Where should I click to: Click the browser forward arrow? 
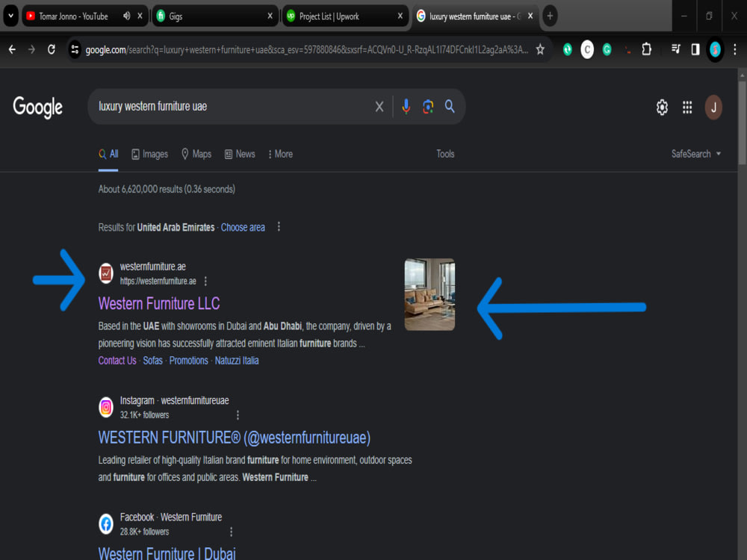pyautogui.click(x=31, y=49)
